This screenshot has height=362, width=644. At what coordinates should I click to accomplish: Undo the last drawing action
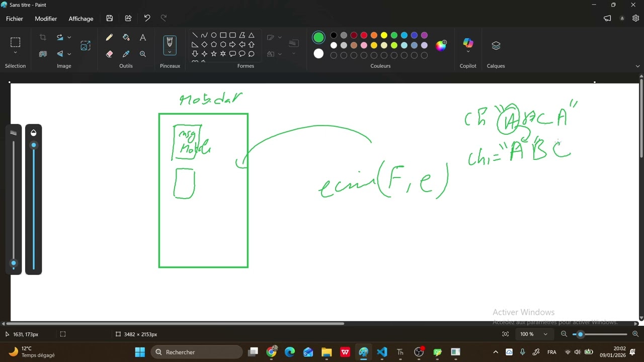click(x=147, y=19)
